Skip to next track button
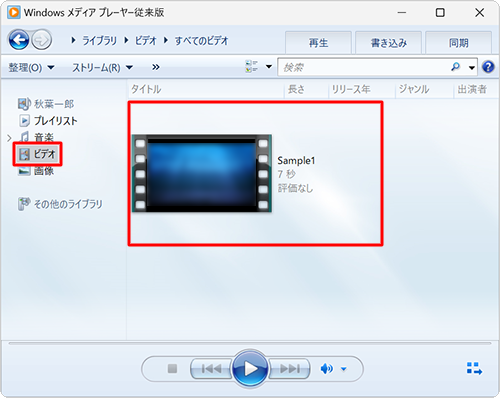This screenshot has height=398, width=500. [x=289, y=369]
